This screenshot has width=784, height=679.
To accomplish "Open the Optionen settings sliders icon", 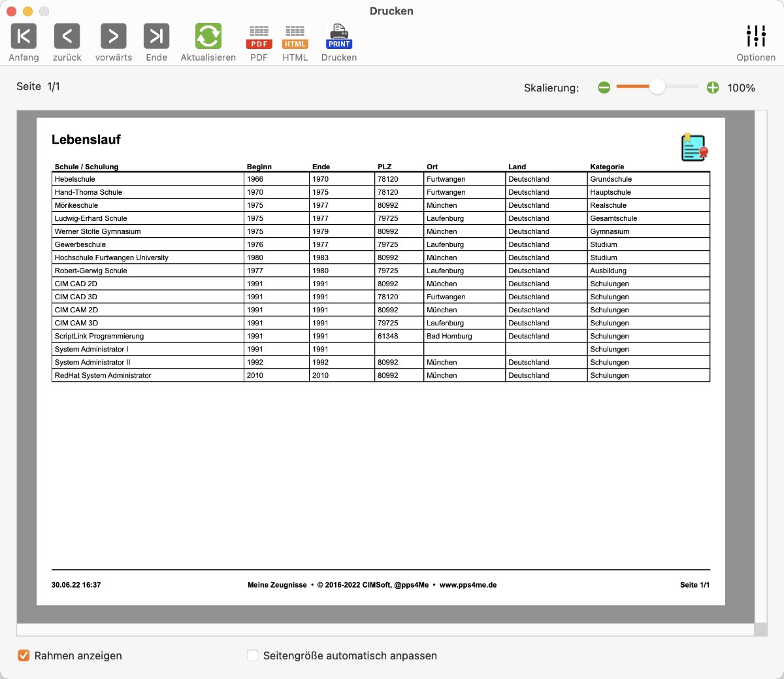I will pos(756,36).
